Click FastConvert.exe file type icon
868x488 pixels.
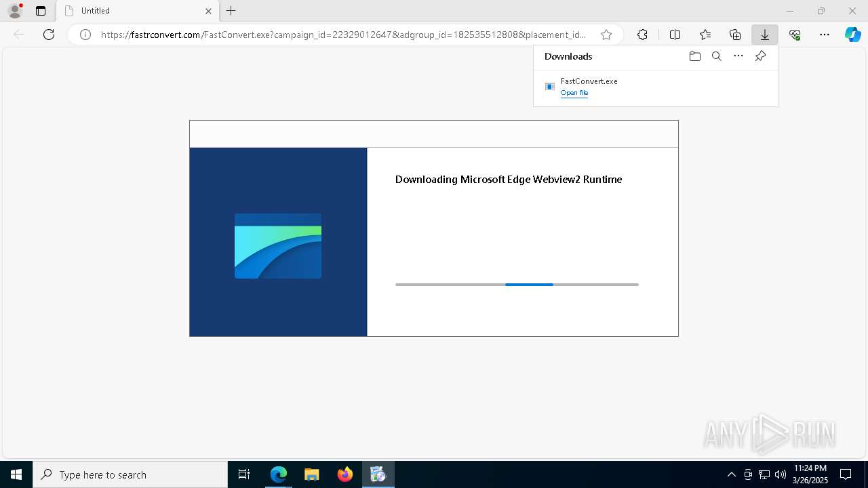(550, 87)
